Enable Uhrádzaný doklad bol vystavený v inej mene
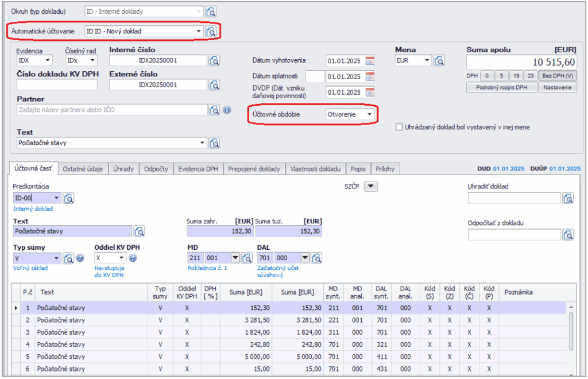588x379 pixels. (x=399, y=127)
